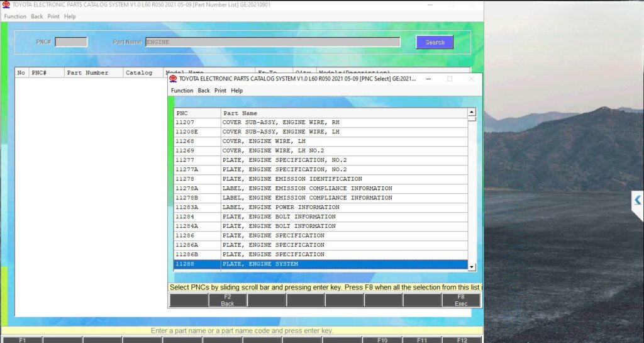
Task: Open Help menu in the PNC Select dialog
Action: [x=236, y=91]
